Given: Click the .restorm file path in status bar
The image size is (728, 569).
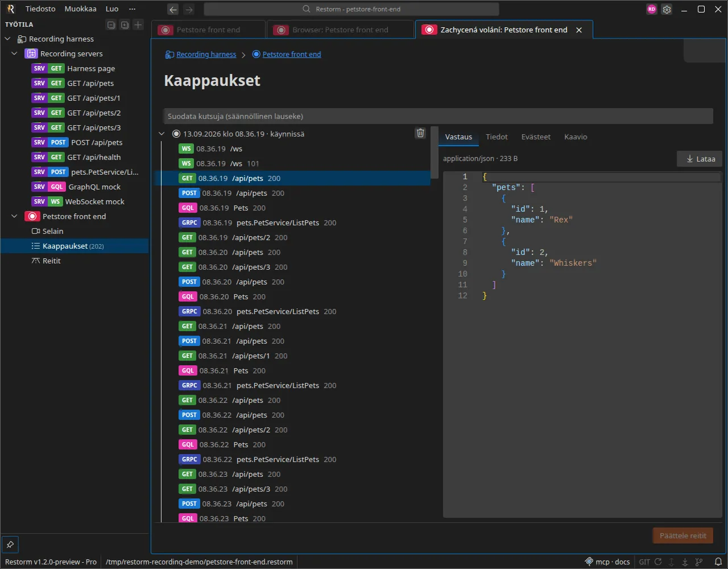Looking at the screenshot, I should point(199,562).
